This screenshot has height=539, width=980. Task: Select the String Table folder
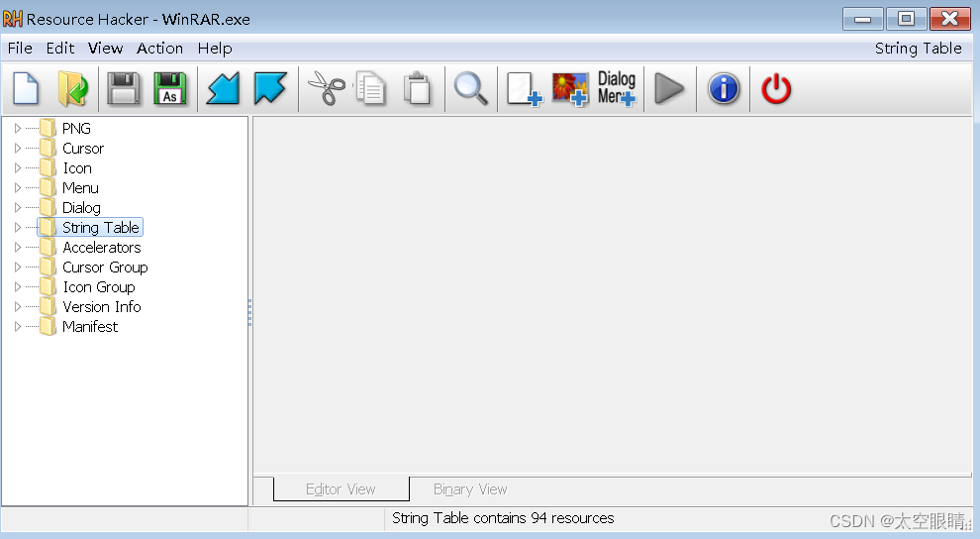90,228
